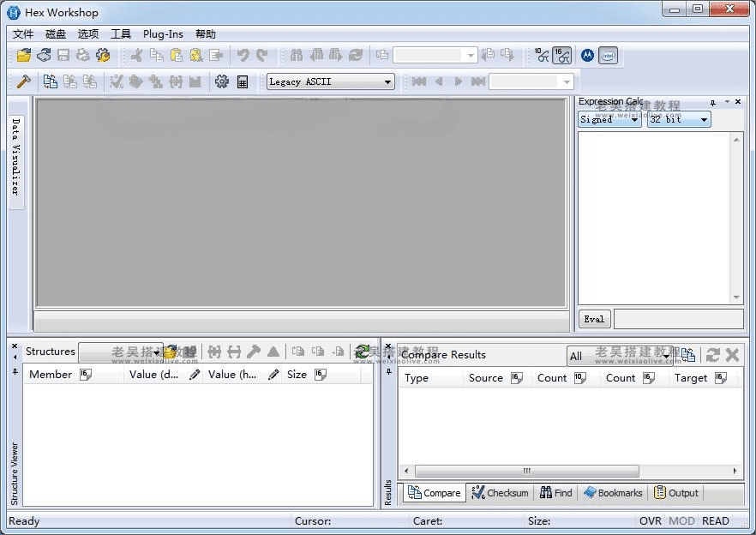Open the Legacy ASCII character set dropdown
This screenshot has height=535, width=756.
point(330,81)
